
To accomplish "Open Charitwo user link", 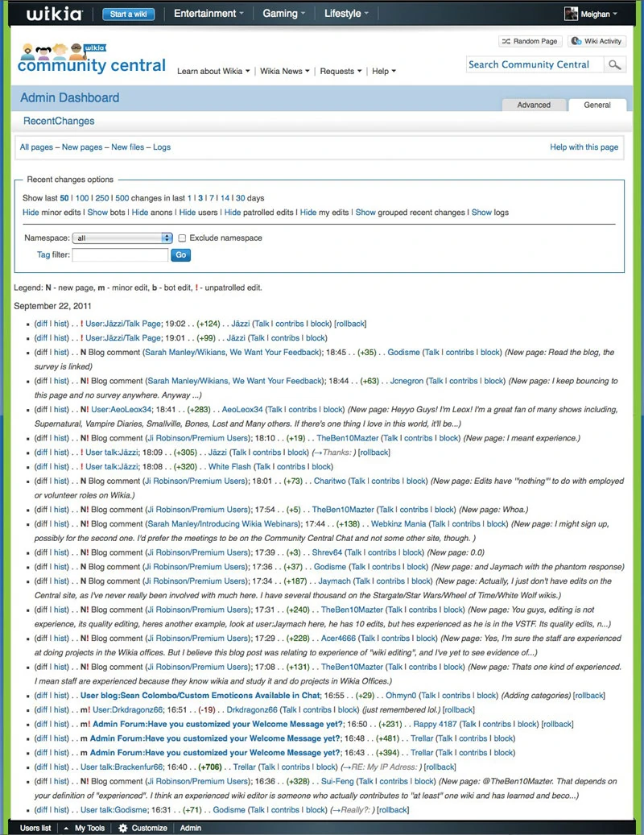I will coord(329,481).
